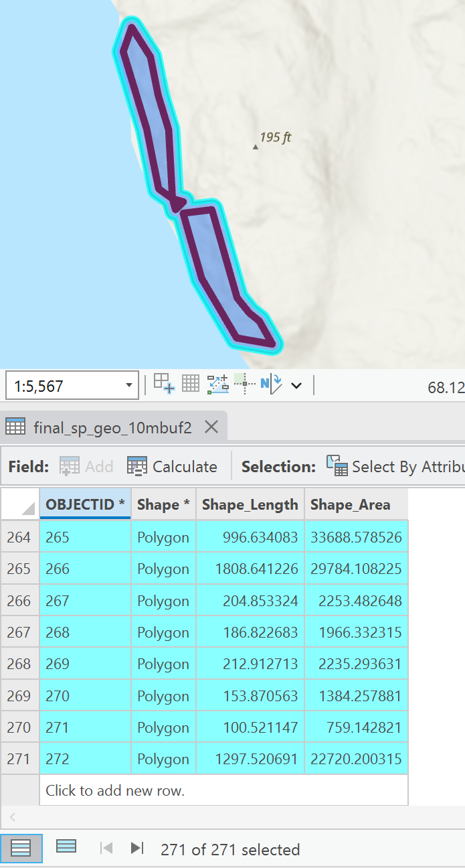Viewport: 465px width, 868px height.
Task: Jump to the last table record
Action: 137,849
